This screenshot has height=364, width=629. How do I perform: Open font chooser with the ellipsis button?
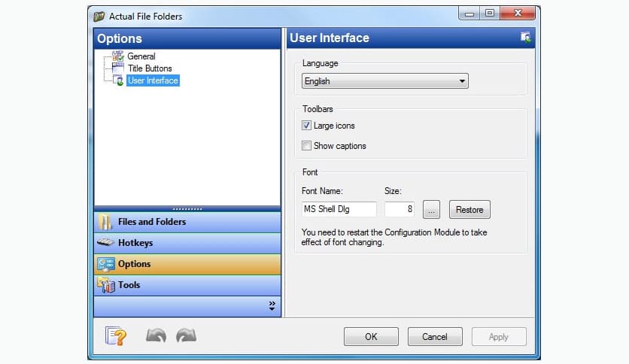pyautogui.click(x=431, y=210)
